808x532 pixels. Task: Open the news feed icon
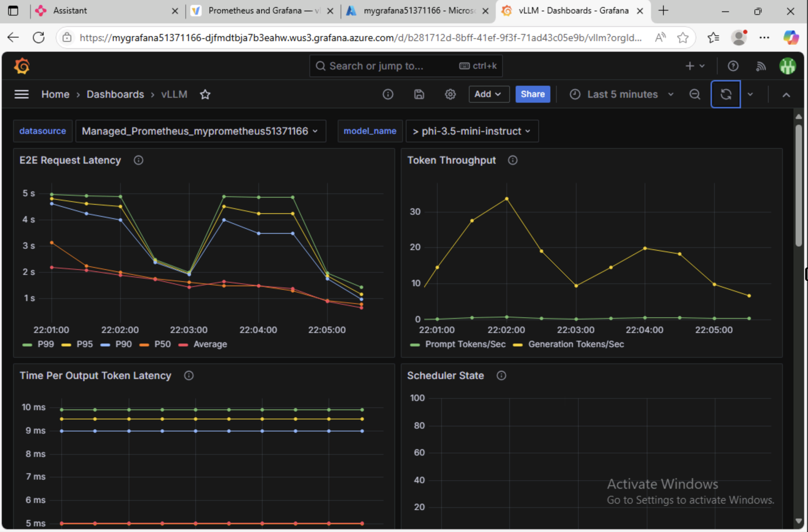[x=761, y=66]
